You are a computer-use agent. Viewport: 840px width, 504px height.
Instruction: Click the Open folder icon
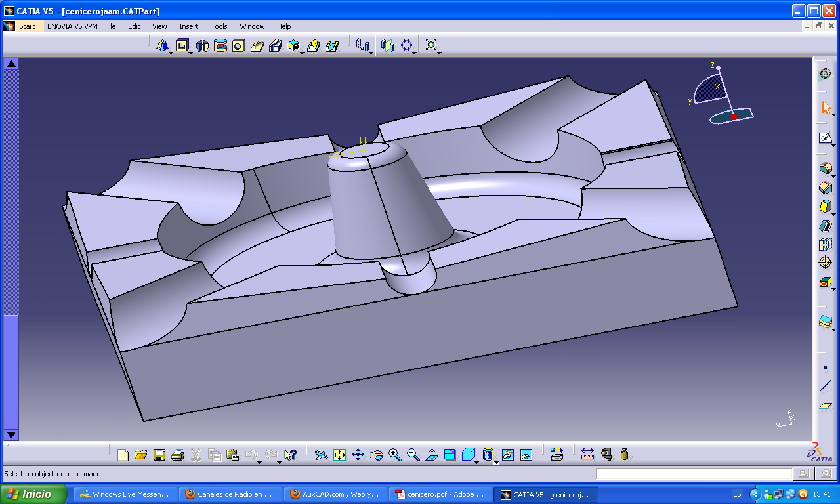[x=140, y=454]
